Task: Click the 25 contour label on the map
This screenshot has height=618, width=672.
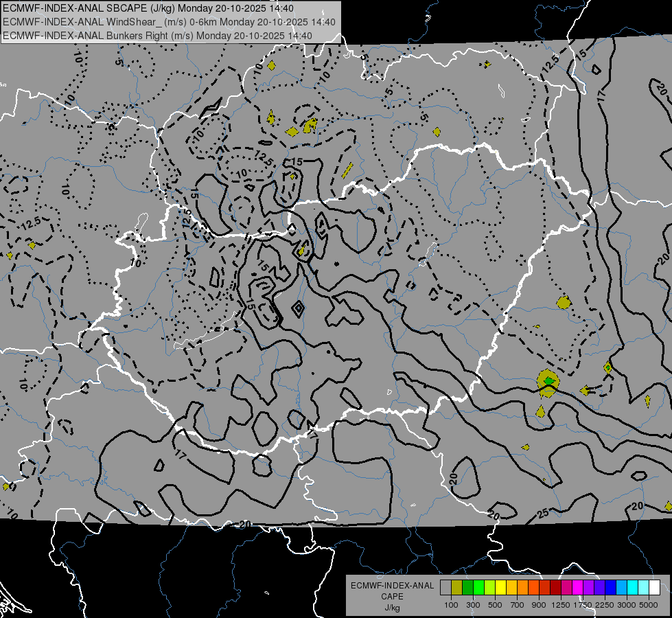Action: tap(542, 513)
